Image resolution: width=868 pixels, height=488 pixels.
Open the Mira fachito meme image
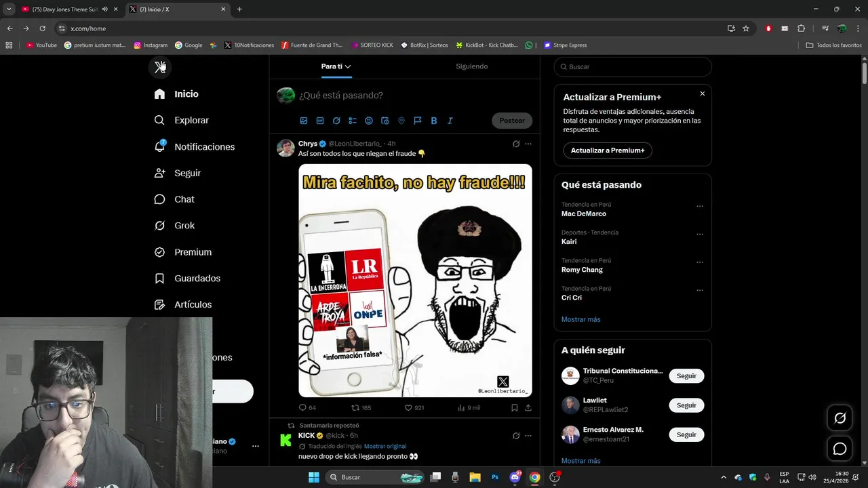coord(415,281)
